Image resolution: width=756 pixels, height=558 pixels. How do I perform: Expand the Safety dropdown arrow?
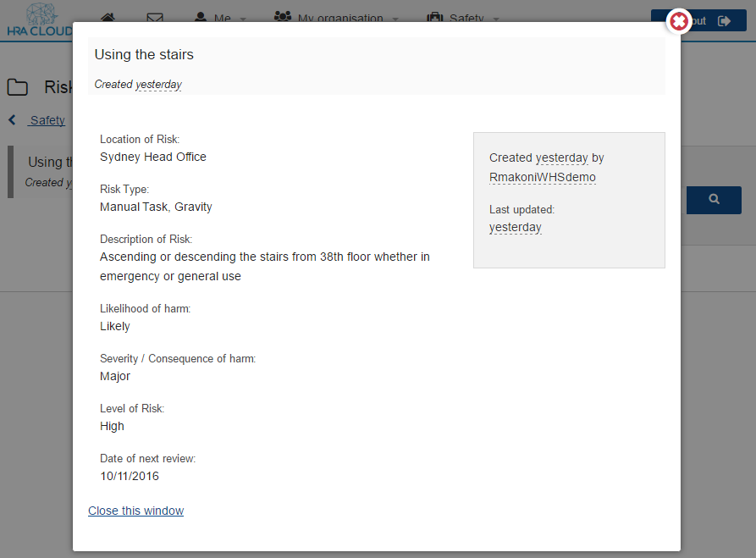[x=496, y=19]
